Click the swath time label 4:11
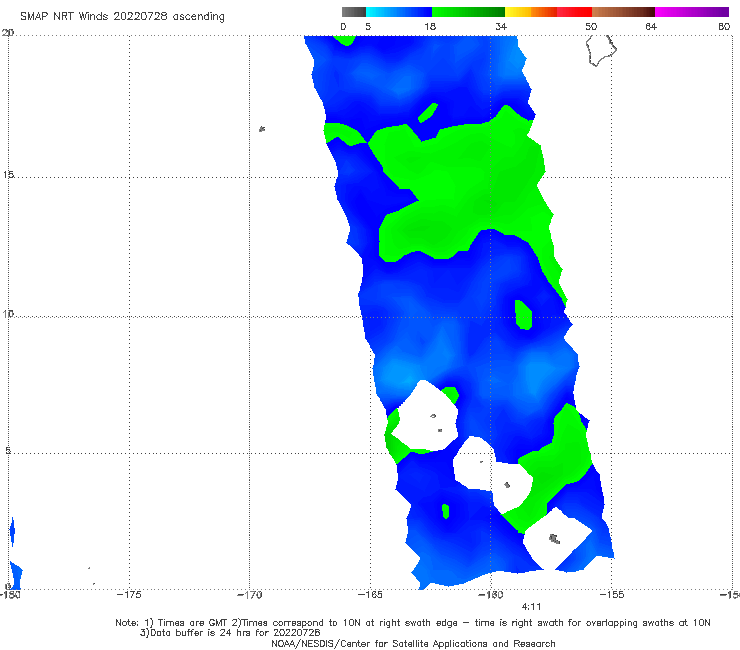The image size is (740, 650). tap(531, 607)
